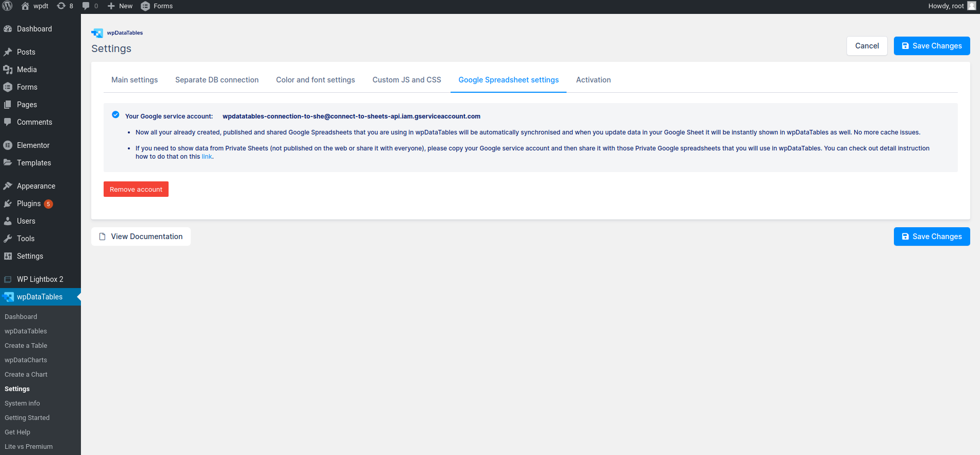The image size is (980, 455).
Task: Open Separate DB connection tab
Action: [217, 80]
